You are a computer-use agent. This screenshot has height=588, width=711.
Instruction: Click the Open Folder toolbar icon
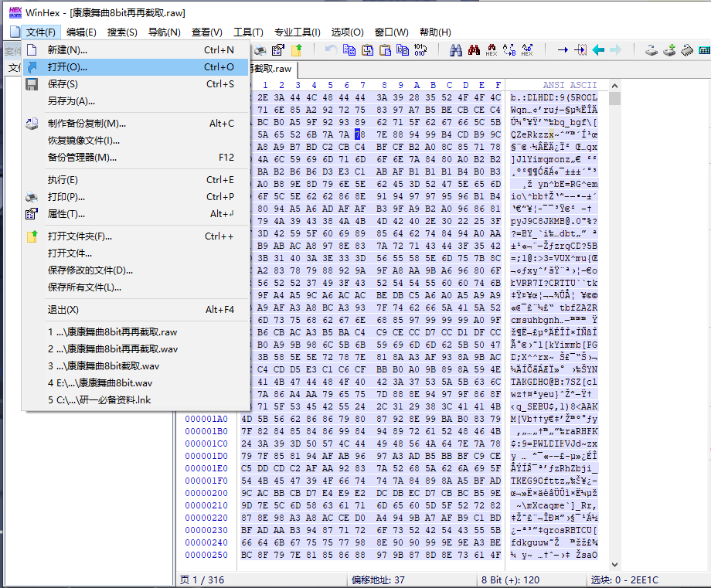297,50
